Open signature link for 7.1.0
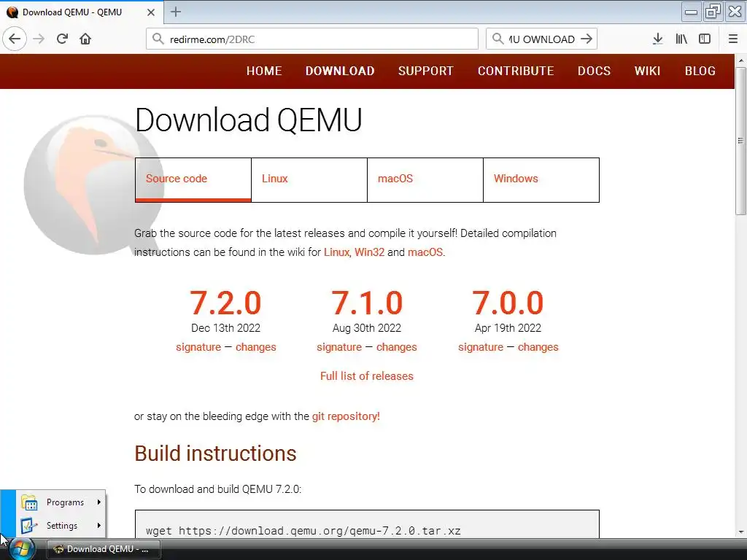Viewport: 747px width, 560px height. click(339, 347)
